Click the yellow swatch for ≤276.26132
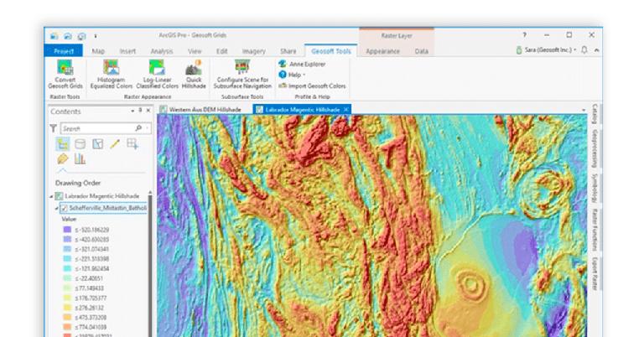 click(67, 308)
